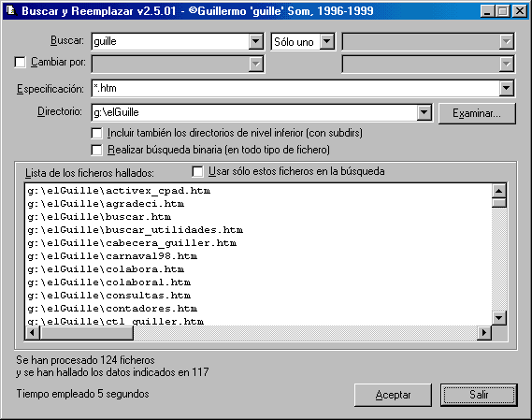Click status line ending in 117
The height and width of the screenshot is (420, 532).
pos(112,372)
